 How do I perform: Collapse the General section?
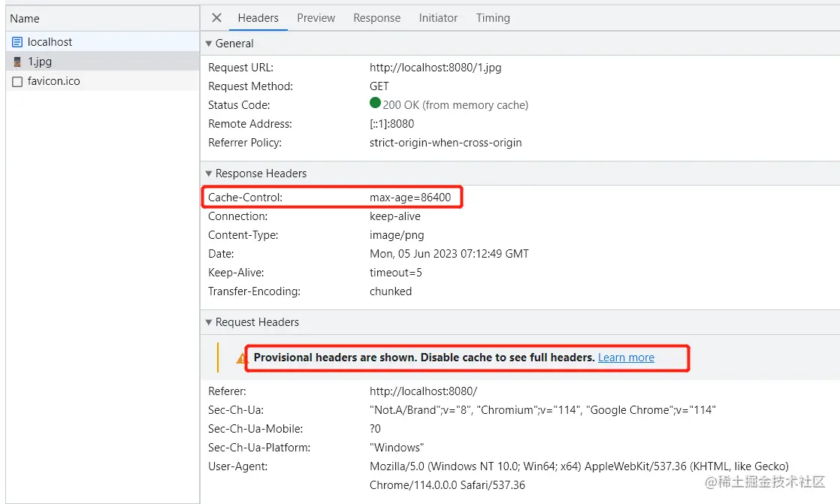click(209, 44)
